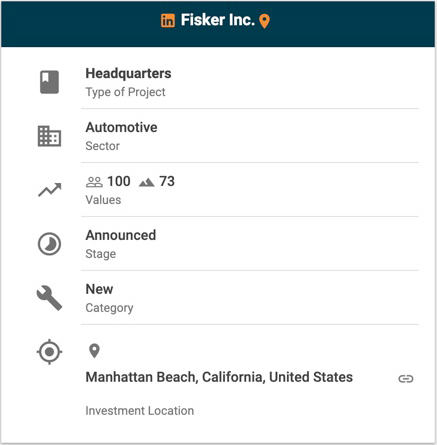The image size is (437, 445).
Task: Click Manhattan Beach, California, United States
Action: pos(219,377)
